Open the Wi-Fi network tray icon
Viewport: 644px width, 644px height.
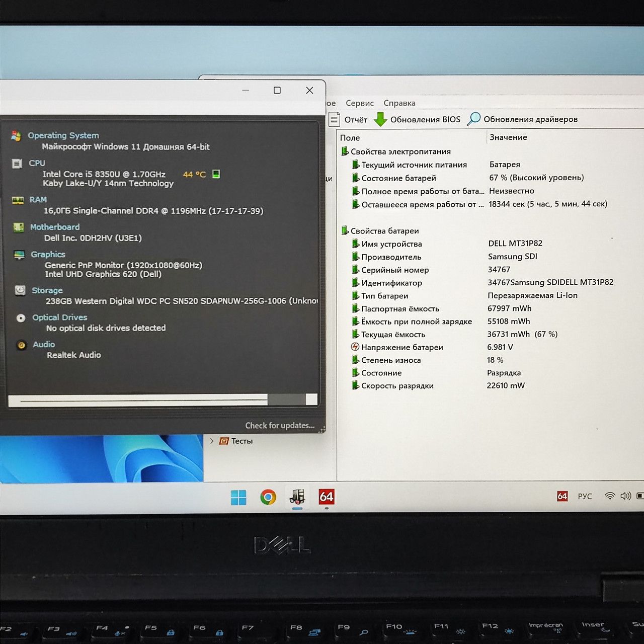click(610, 496)
